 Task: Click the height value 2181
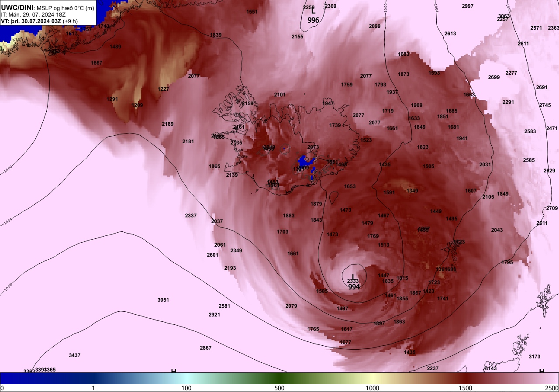188,141
